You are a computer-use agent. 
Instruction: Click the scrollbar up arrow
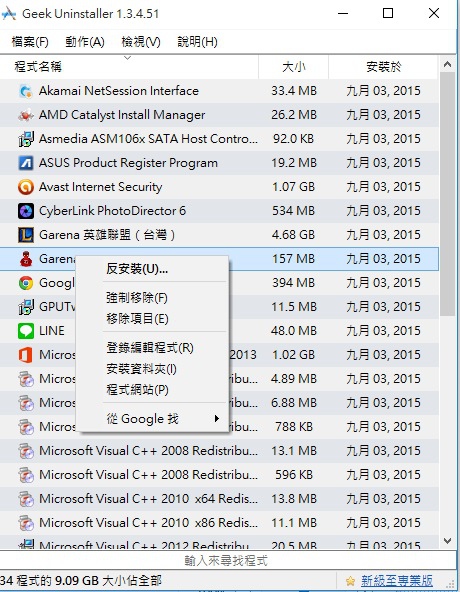click(x=448, y=64)
